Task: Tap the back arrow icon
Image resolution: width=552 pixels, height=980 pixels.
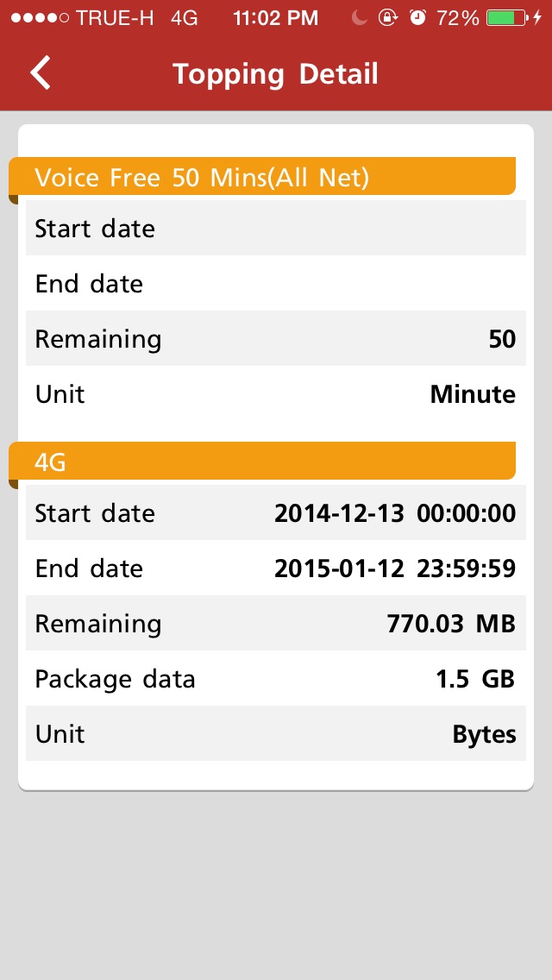Action: pos(41,73)
